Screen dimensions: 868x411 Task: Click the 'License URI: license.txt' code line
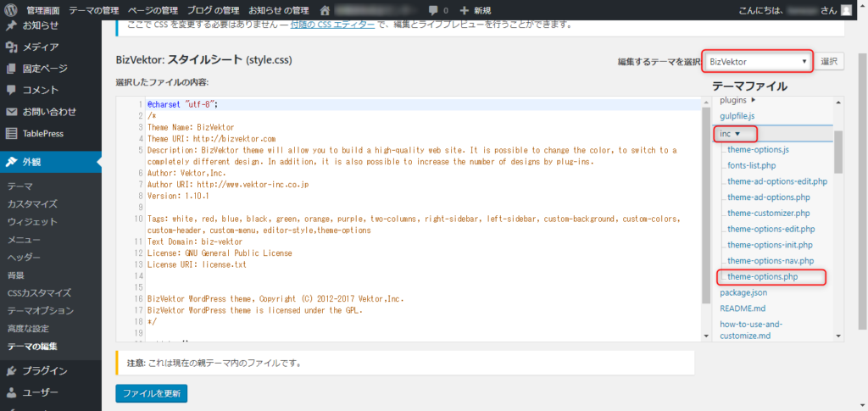[197, 264]
